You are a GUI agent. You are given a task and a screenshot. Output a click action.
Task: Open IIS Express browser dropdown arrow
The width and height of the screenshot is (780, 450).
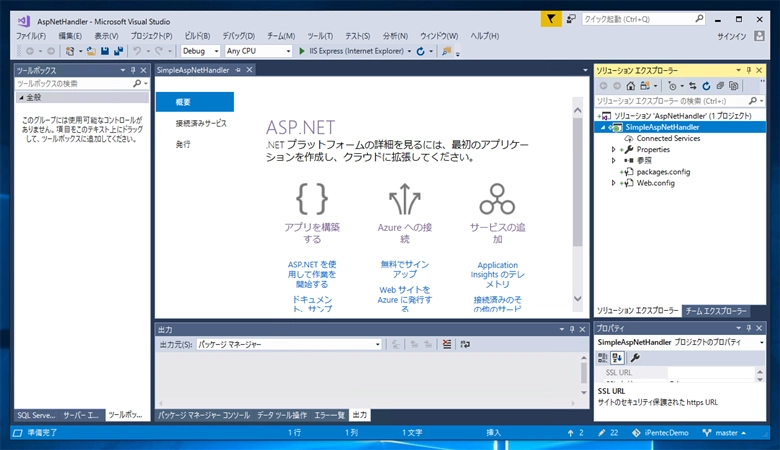[x=409, y=51]
